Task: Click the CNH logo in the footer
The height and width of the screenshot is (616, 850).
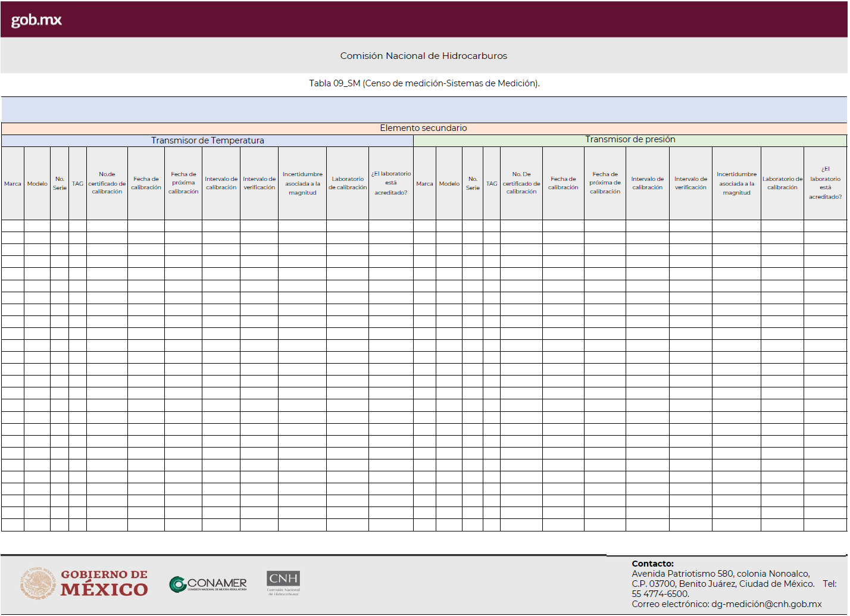Action: tap(283, 583)
